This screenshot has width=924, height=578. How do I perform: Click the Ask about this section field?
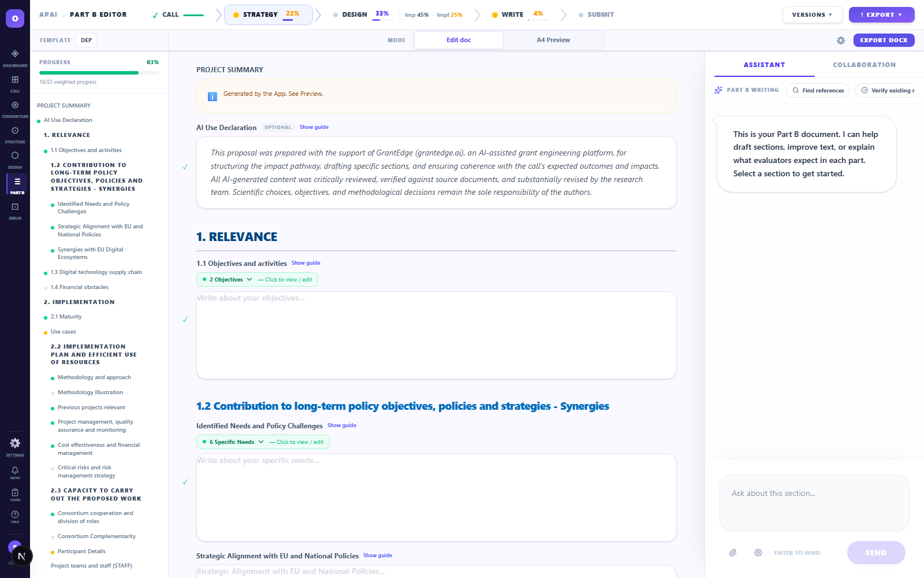pyautogui.click(x=814, y=502)
